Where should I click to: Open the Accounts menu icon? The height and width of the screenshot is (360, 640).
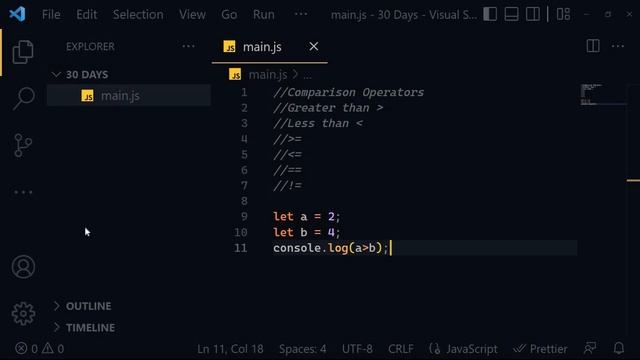pyautogui.click(x=23, y=267)
